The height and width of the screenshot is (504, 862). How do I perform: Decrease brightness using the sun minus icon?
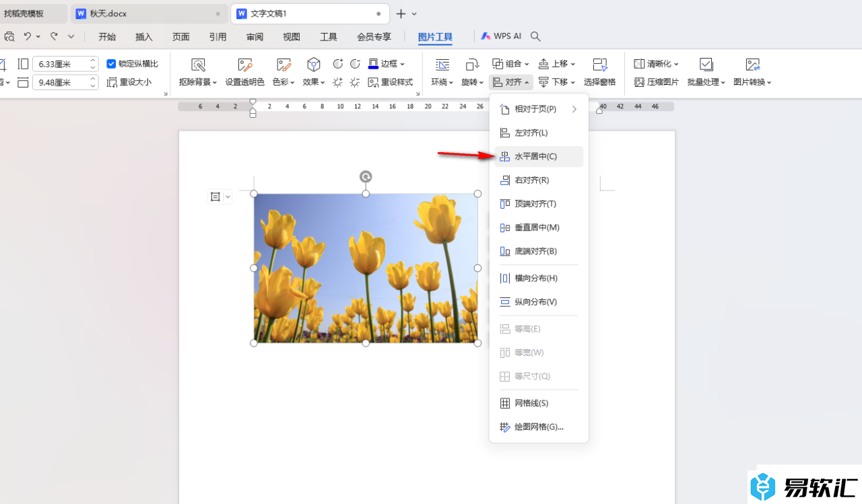click(355, 82)
